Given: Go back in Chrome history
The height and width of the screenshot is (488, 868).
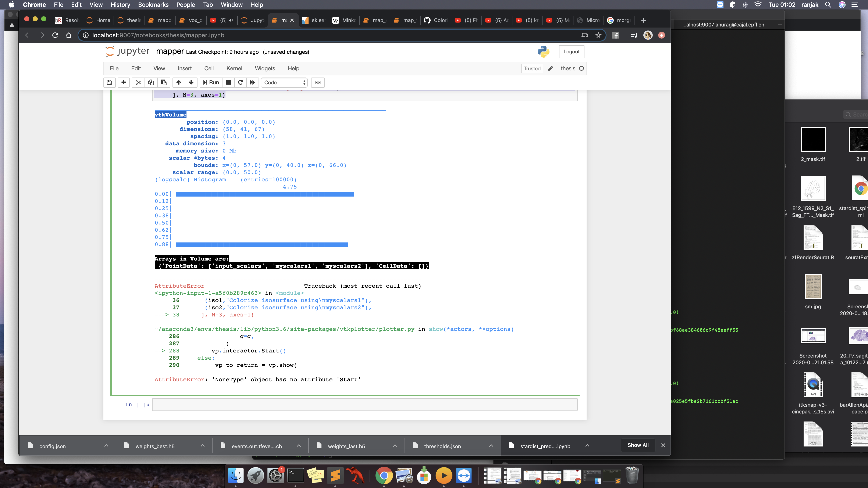Looking at the screenshot, I should (x=28, y=35).
